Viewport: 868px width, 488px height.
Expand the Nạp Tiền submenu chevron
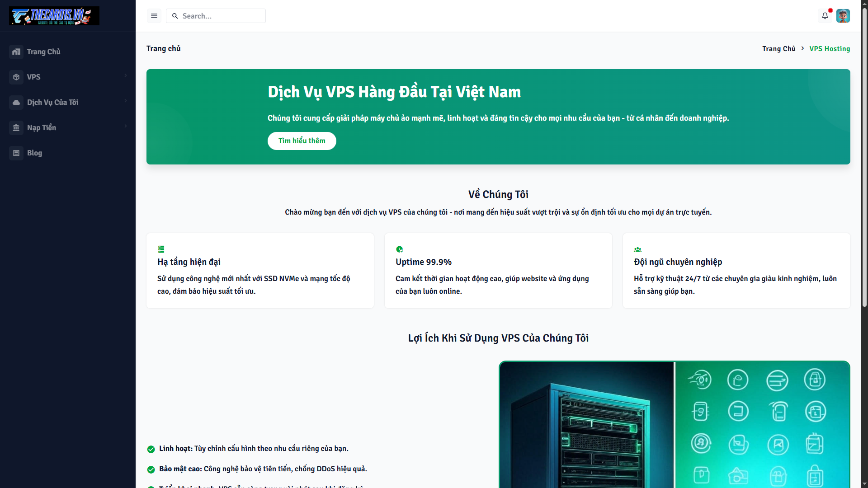pyautogui.click(x=125, y=126)
